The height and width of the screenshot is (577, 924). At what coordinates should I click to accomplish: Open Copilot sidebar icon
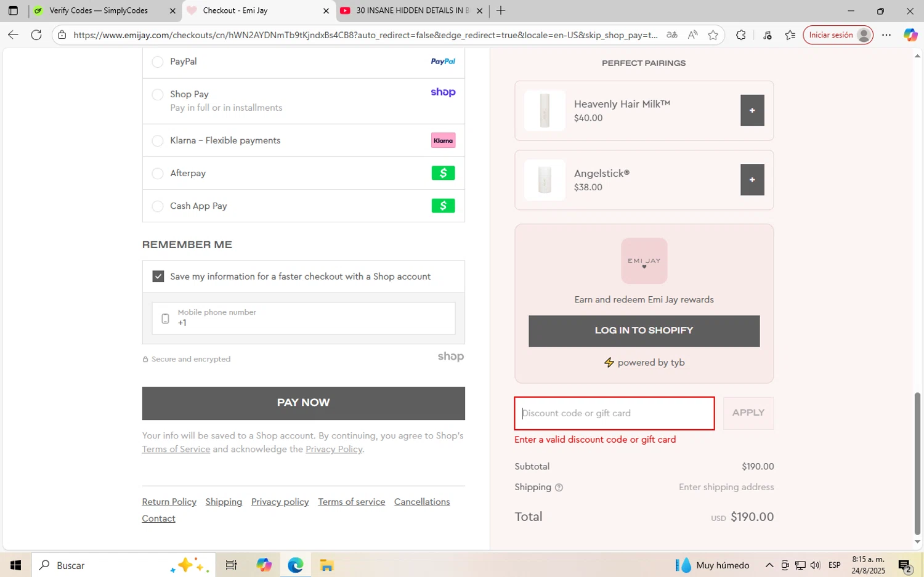[910, 35]
